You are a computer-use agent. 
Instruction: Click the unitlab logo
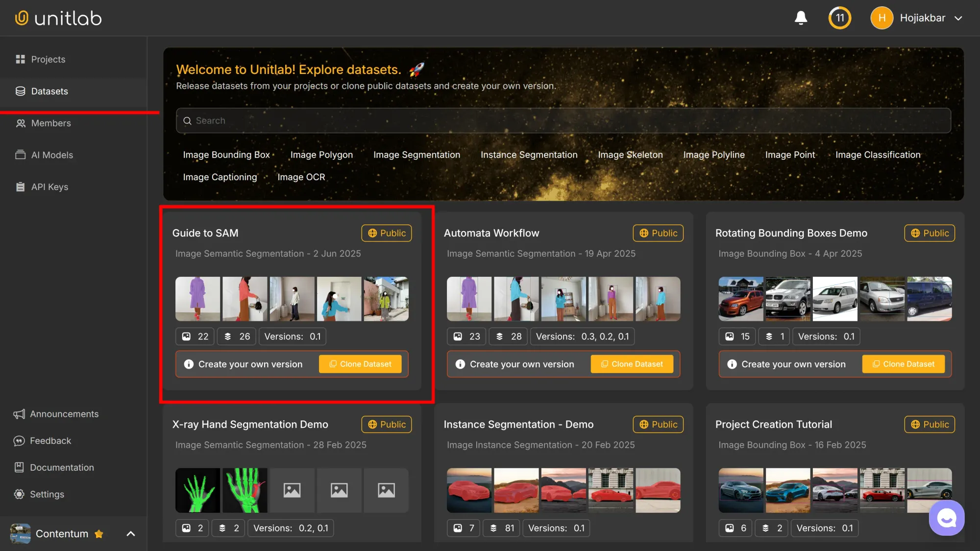click(x=58, y=18)
